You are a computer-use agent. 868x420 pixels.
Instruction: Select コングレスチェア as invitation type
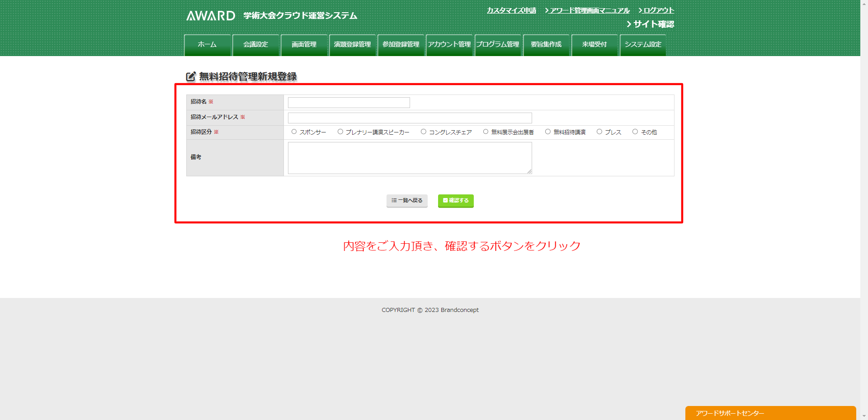click(x=424, y=132)
